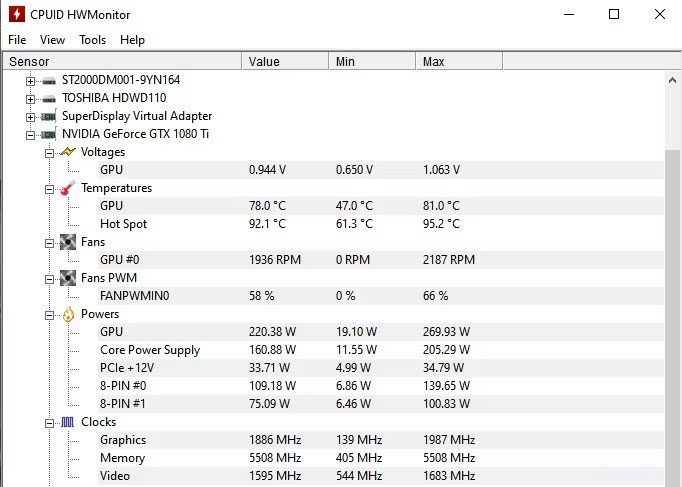This screenshot has height=487, width=682.
Task: Click the Max column header
Action: click(459, 61)
